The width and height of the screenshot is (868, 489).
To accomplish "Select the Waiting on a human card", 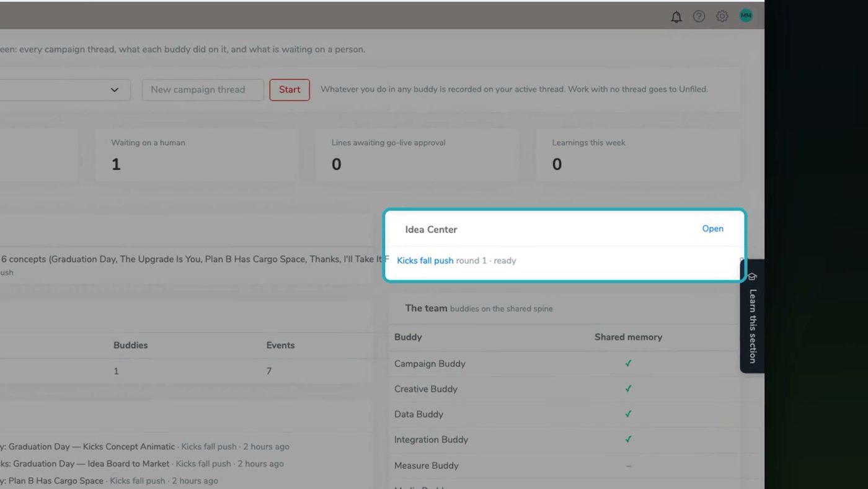I will point(197,155).
